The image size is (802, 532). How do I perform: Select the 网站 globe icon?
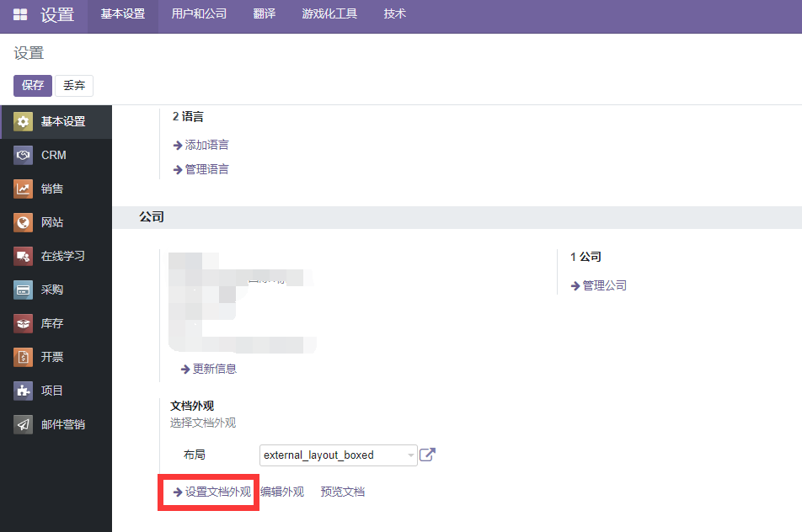point(23,222)
